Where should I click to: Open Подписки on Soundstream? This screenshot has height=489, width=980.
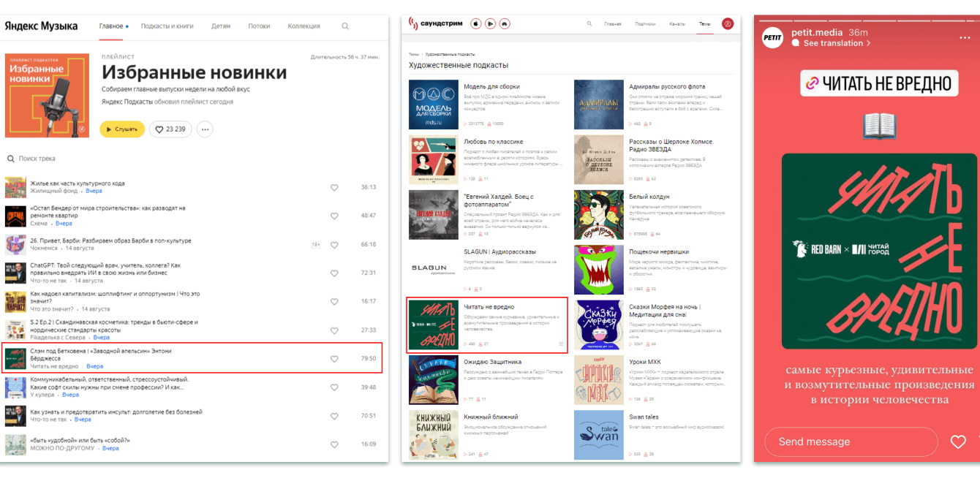(x=645, y=24)
